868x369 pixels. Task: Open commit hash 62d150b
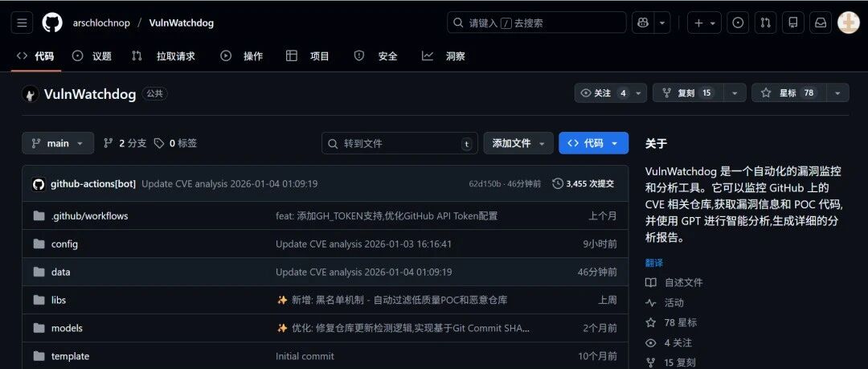coord(485,184)
